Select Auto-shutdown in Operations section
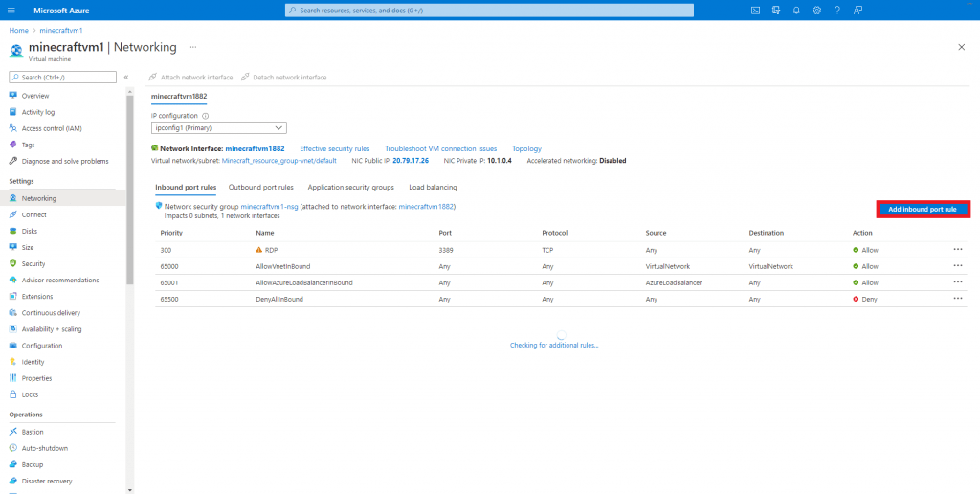Viewport: 980px width, 494px height. point(44,448)
